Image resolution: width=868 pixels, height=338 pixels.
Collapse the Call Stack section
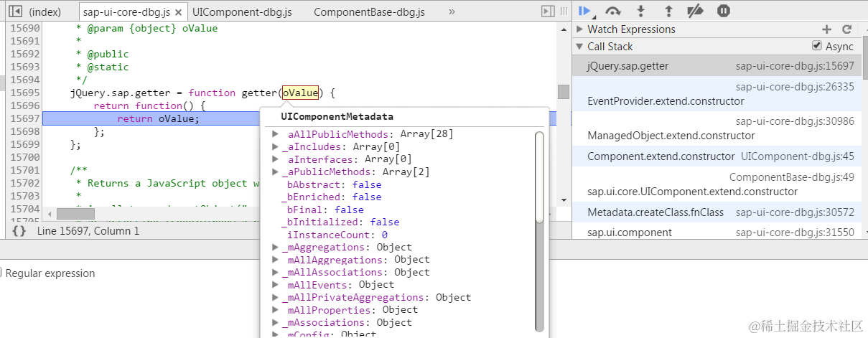click(x=579, y=47)
